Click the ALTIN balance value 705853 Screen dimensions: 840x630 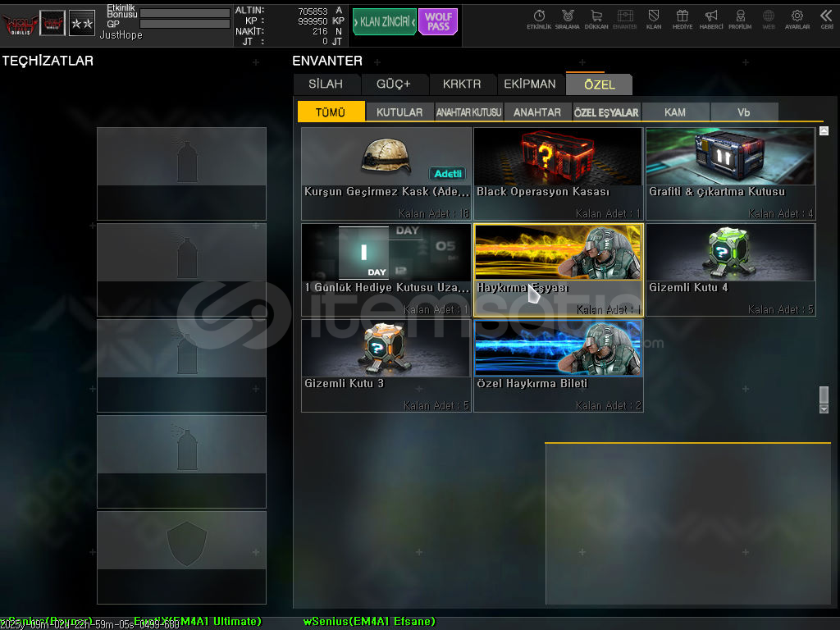point(313,11)
